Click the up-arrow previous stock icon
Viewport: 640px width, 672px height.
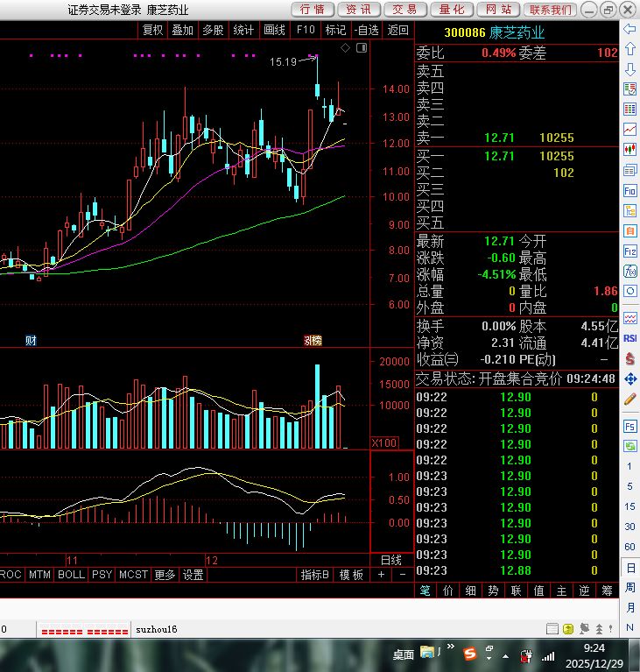click(x=629, y=49)
